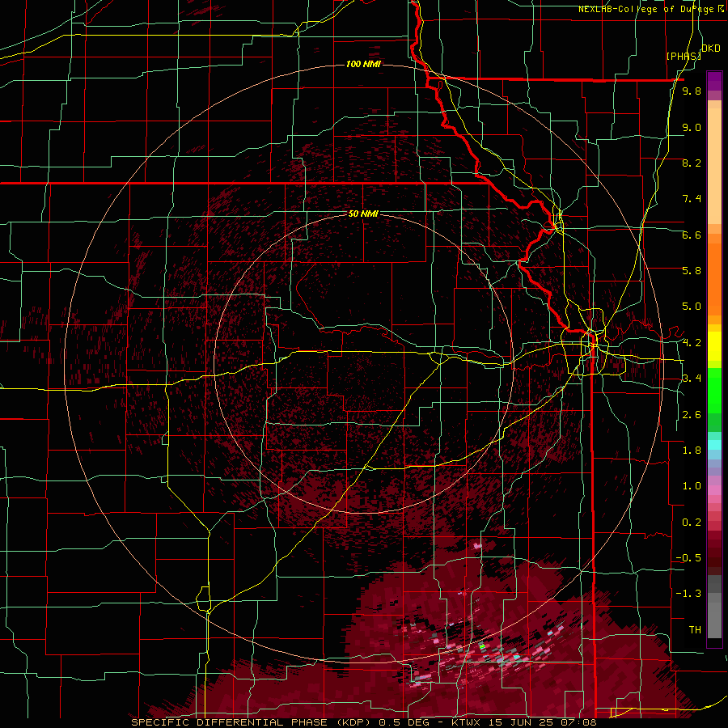Click the TH label on the legend
Screen dimensions: 728x728
695,630
